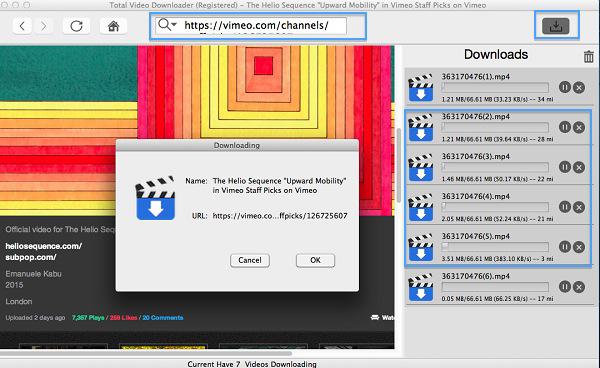This screenshot has height=368, width=600.
Task: Open the heliosequence.com/ link
Action: 44,246
